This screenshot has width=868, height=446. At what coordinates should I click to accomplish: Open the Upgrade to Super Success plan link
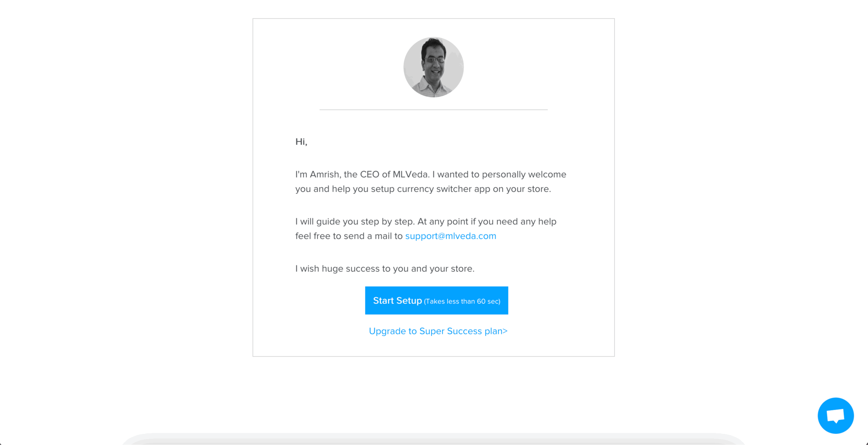pos(438,331)
